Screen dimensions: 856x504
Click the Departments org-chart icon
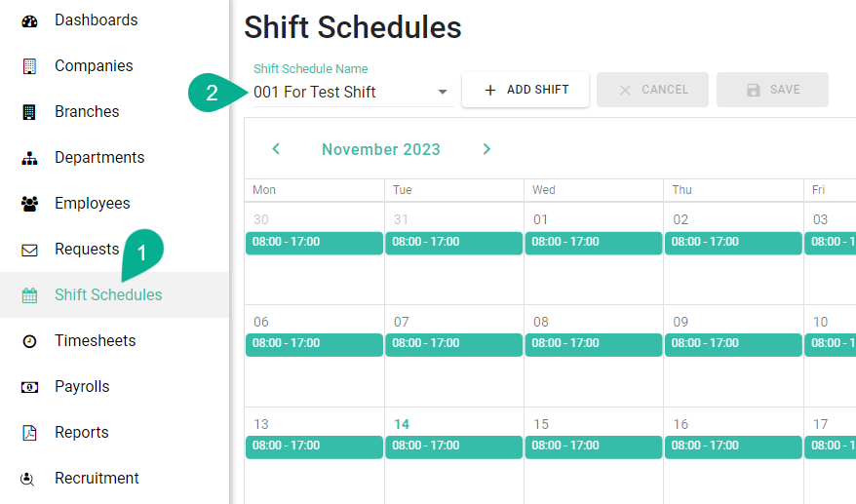click(29, 158)
